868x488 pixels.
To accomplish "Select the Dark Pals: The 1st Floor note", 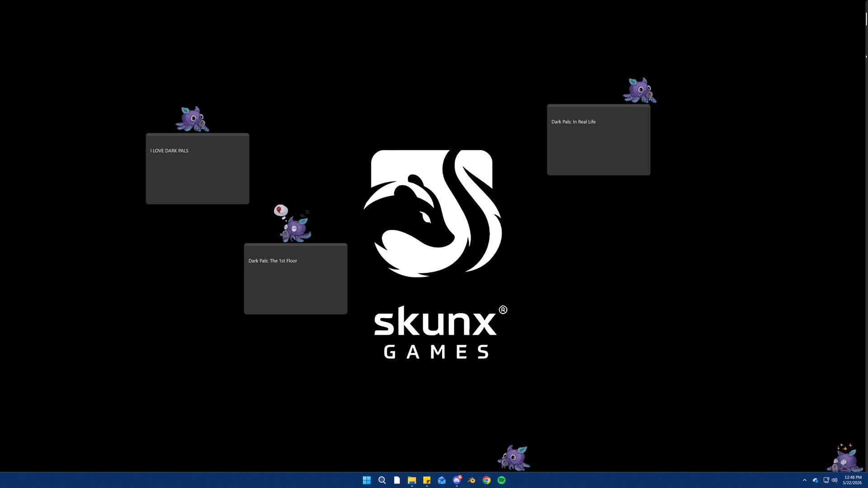I will 296,279.
